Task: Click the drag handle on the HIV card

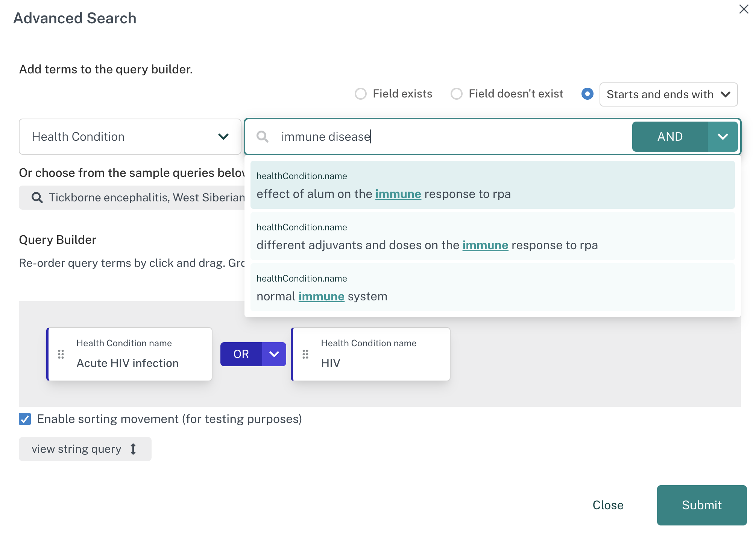Action: [x=305, y=354]
